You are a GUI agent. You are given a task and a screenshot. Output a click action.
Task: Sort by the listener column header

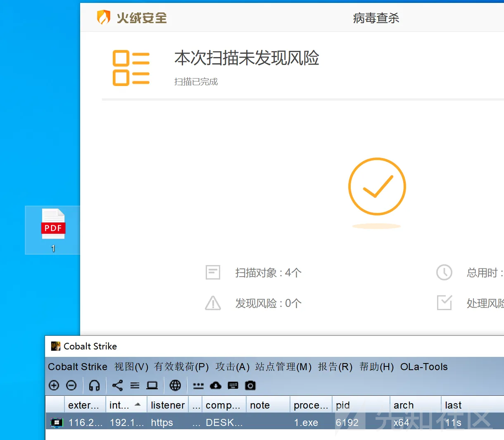[168, 405]
